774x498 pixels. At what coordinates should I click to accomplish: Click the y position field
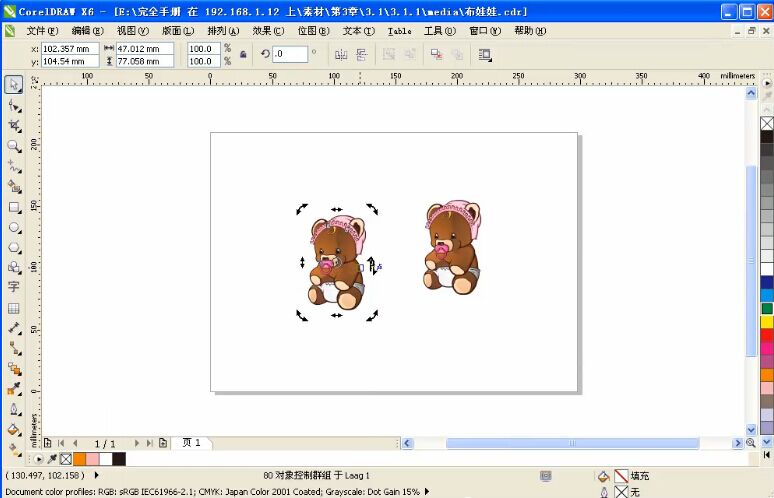click(70, 61)
